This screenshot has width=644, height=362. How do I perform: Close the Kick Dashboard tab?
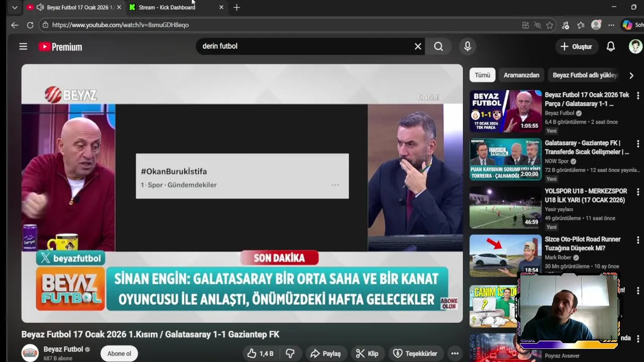(x=221, y=7)
